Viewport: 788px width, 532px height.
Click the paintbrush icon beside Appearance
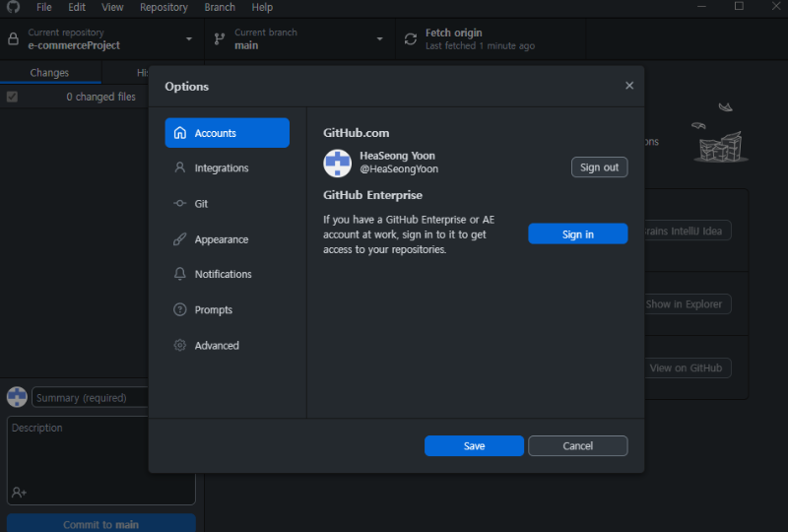pos(180,238)
